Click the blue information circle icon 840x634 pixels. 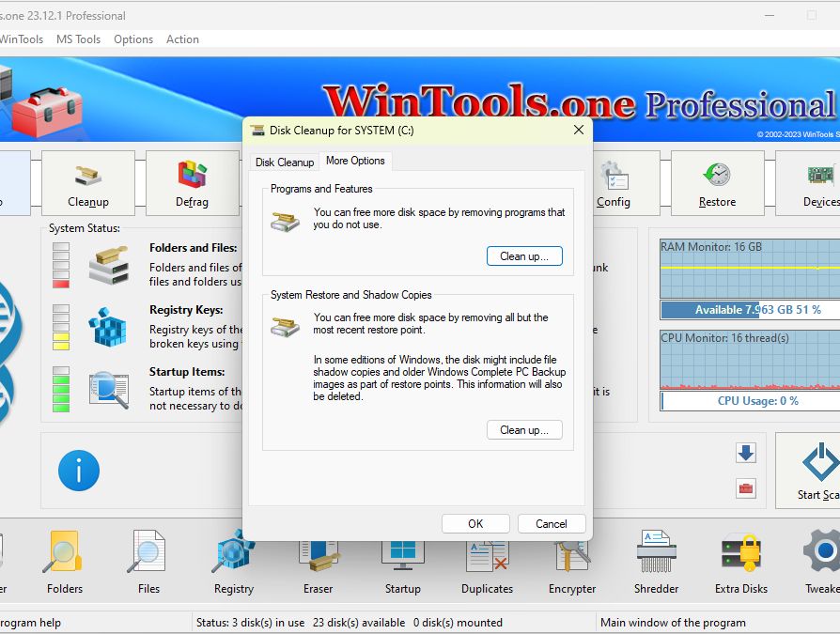(x=79, y=471)
